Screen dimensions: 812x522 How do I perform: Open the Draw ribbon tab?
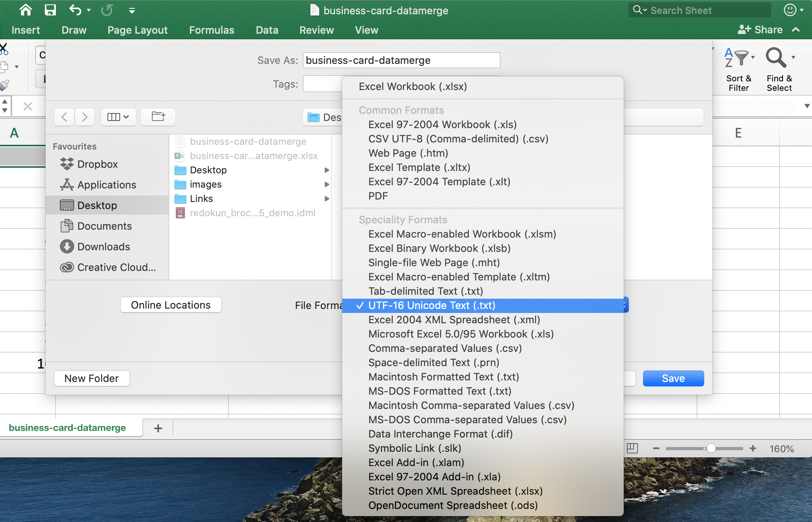[x=74, y=30]
